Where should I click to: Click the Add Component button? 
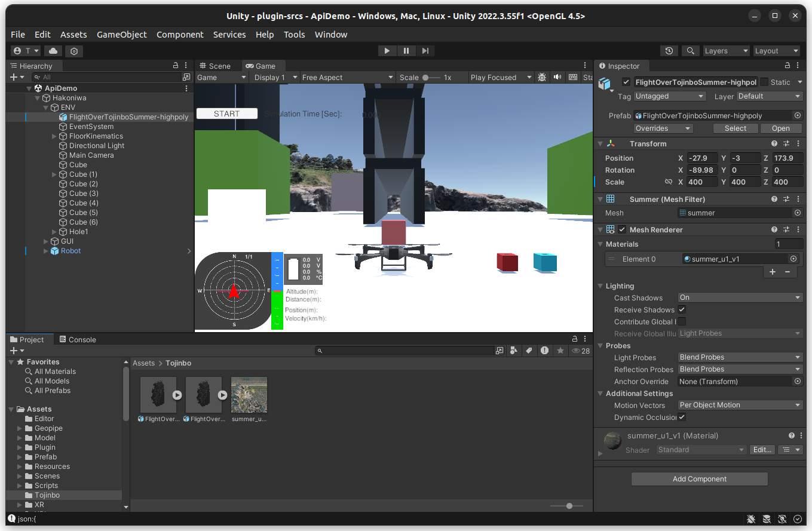tap(699, 479)
